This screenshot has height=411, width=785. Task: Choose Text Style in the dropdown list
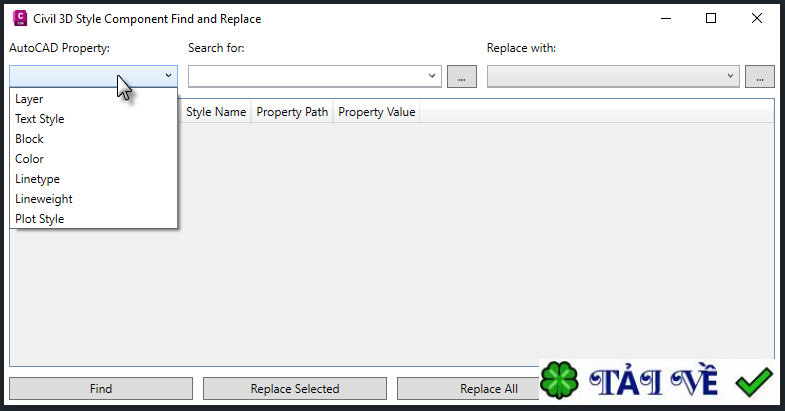click(x=40, y=119)
